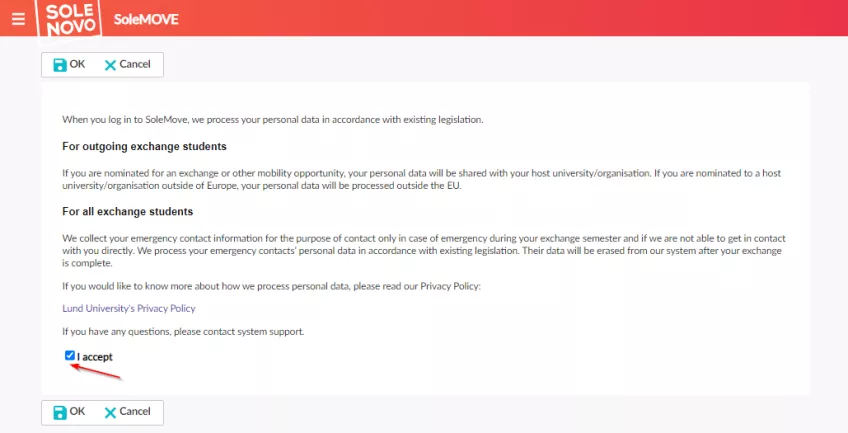The width and height of the screenshot is (848, 433).
Task: Click the Sole Novo logo
Action: pos(67,18)
